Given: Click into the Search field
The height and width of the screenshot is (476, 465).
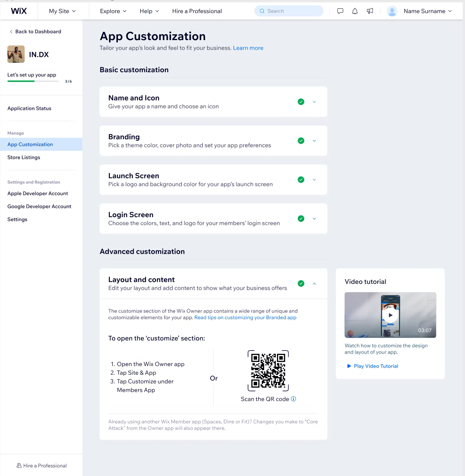Looking at the screenshot, I should pyautogui.click(x=289, y=11).
